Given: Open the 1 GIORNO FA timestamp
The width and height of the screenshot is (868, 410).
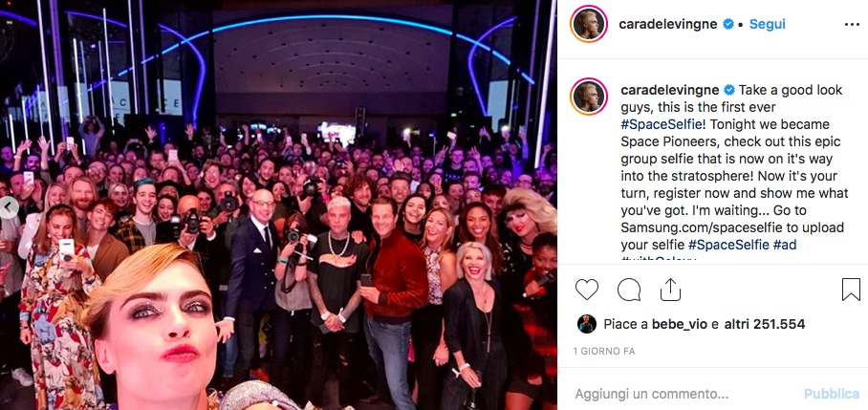Looking at the screenshot, I should (604, 352).
